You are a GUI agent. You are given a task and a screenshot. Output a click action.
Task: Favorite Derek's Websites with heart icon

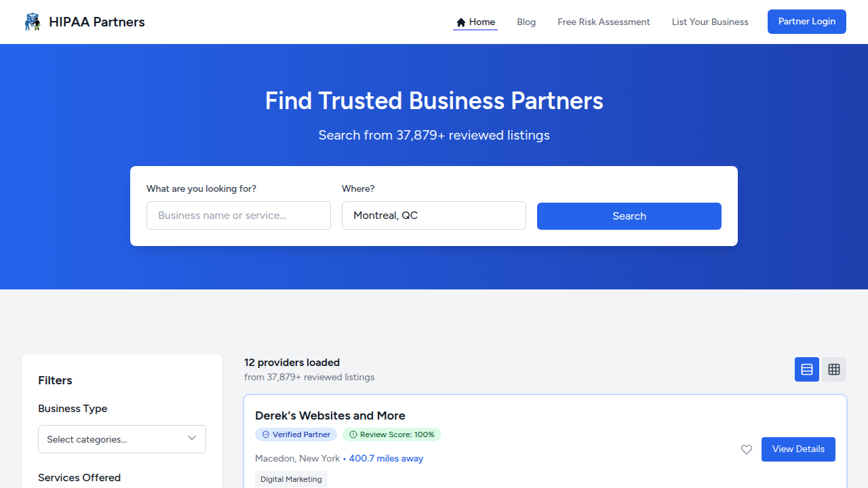(x=747, y=449)
